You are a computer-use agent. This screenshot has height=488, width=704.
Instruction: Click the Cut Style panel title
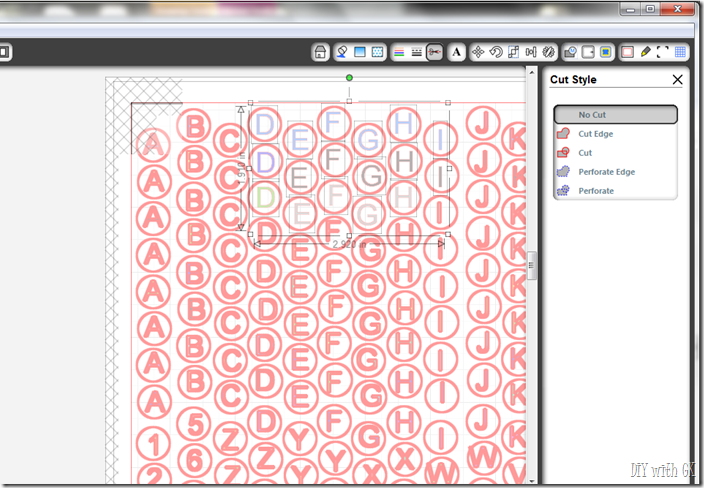coord(573,79)
